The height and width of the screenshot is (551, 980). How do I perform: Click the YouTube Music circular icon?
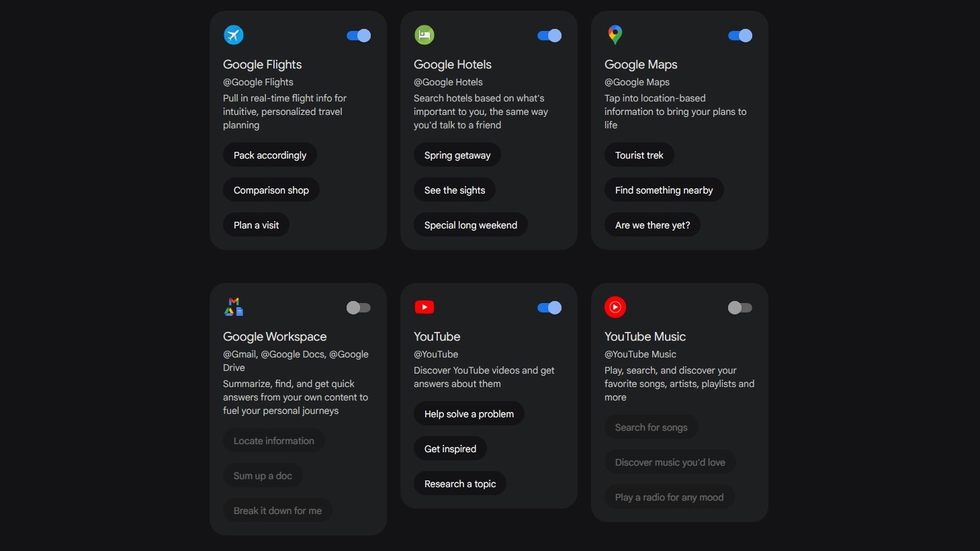[x=615, y=307]
